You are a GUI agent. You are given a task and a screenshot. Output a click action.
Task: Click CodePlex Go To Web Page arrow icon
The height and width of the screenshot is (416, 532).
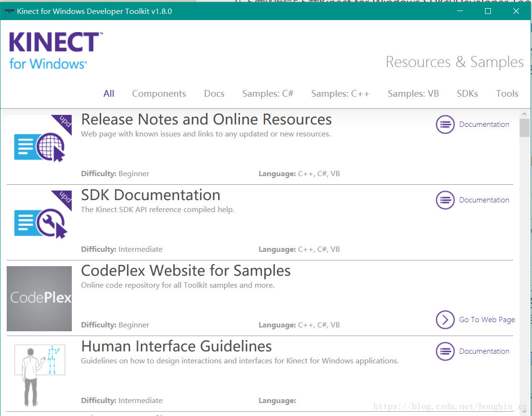[445, 320]
